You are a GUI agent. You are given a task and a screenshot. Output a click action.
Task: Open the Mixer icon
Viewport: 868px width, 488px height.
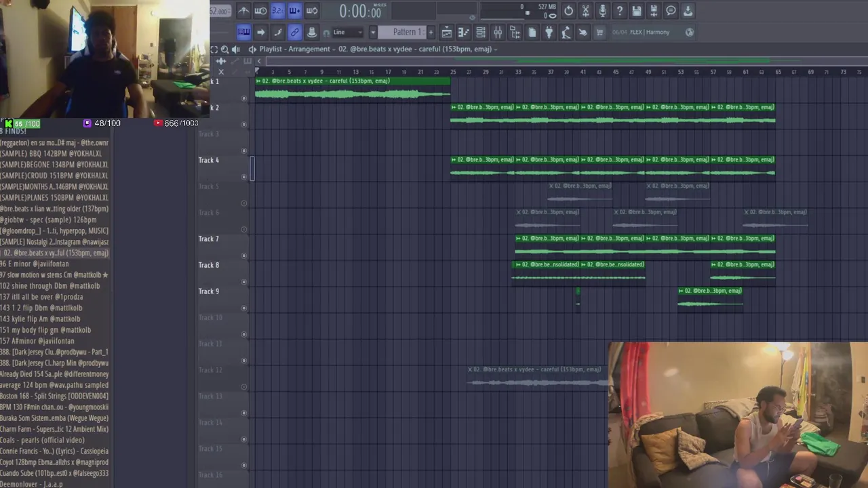click(x=498, y=32)
